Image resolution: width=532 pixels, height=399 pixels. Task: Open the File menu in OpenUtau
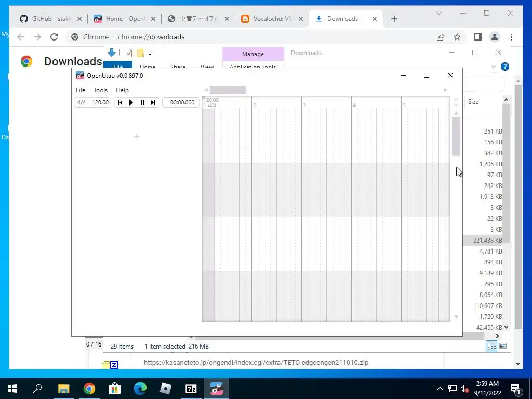[x=81, y=90]
